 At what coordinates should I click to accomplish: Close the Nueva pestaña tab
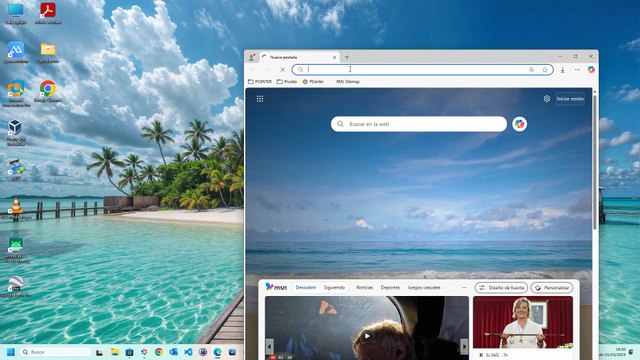pyautogui.click(x=334, y=58)
